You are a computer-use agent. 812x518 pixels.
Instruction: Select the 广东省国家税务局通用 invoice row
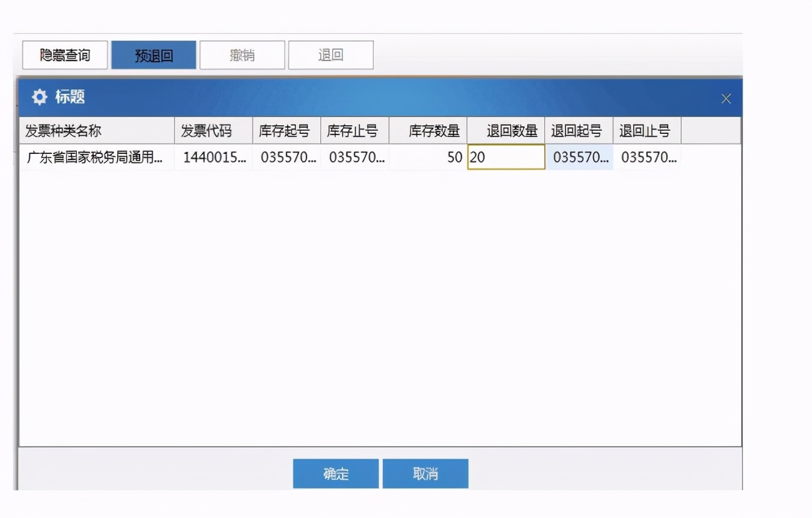click(x=94, y=157)
